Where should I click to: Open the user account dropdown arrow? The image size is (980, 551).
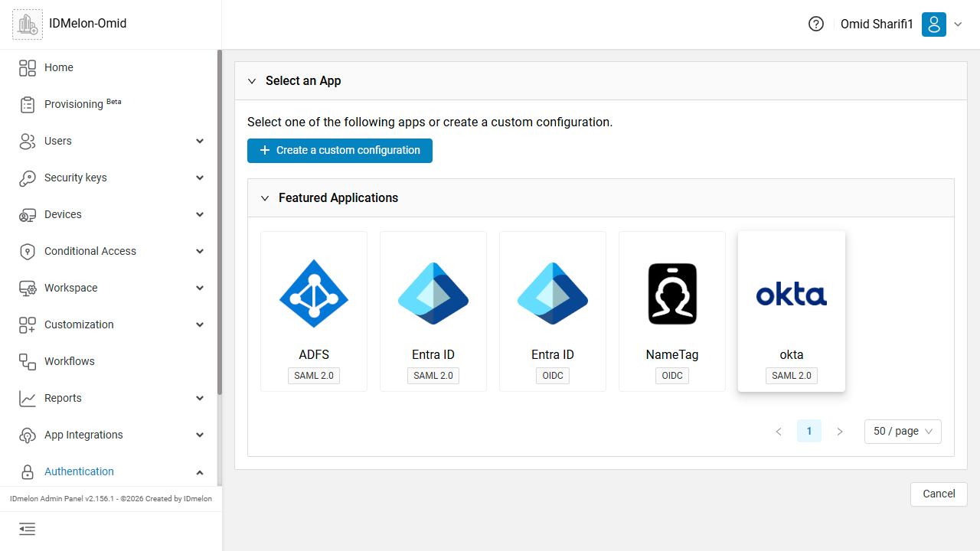click(958, 24)
